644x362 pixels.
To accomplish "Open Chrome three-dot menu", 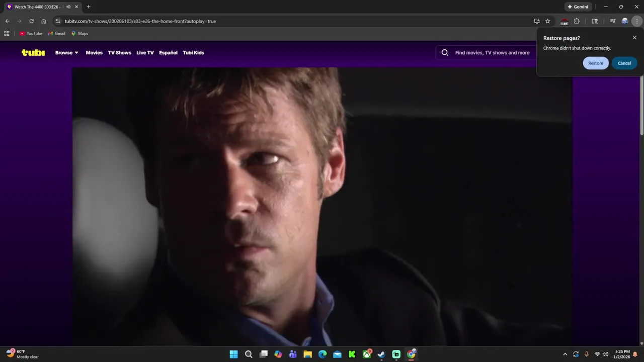I will pos(637,21).
